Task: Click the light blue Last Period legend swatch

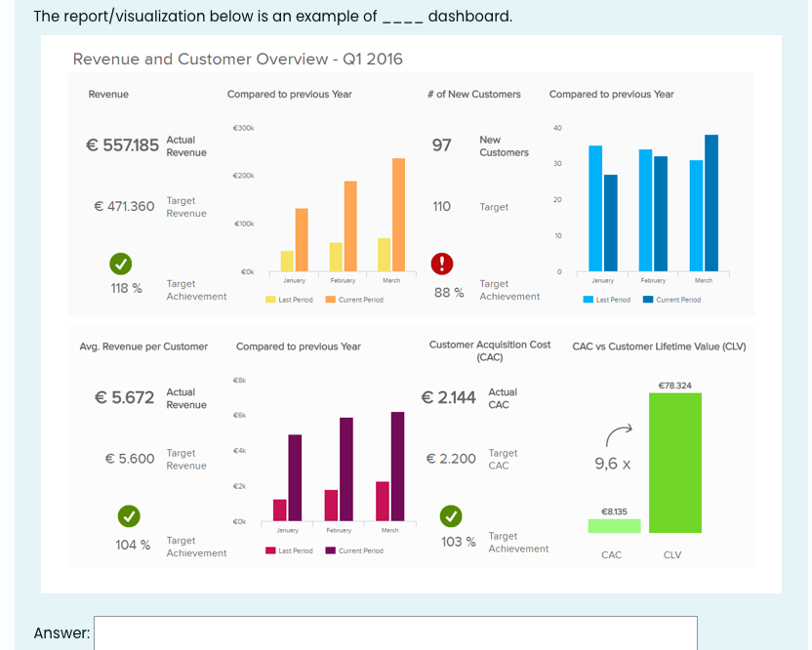Action: 589,300
